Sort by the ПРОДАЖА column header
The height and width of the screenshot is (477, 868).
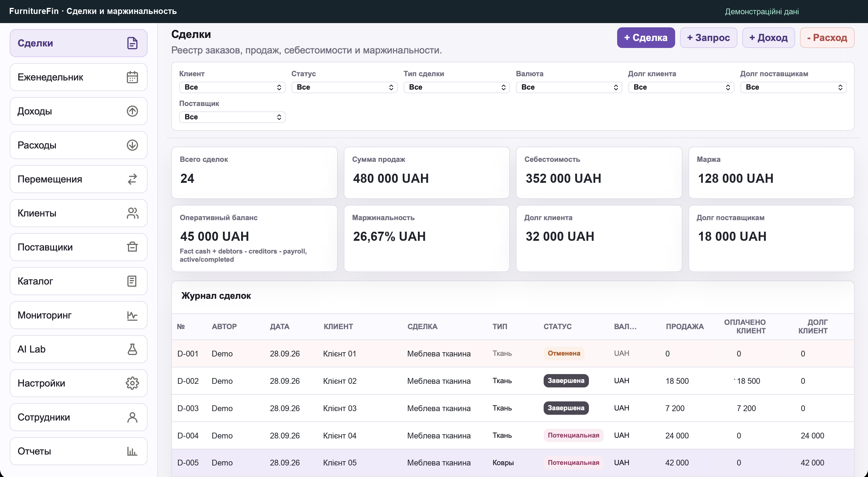685,326
